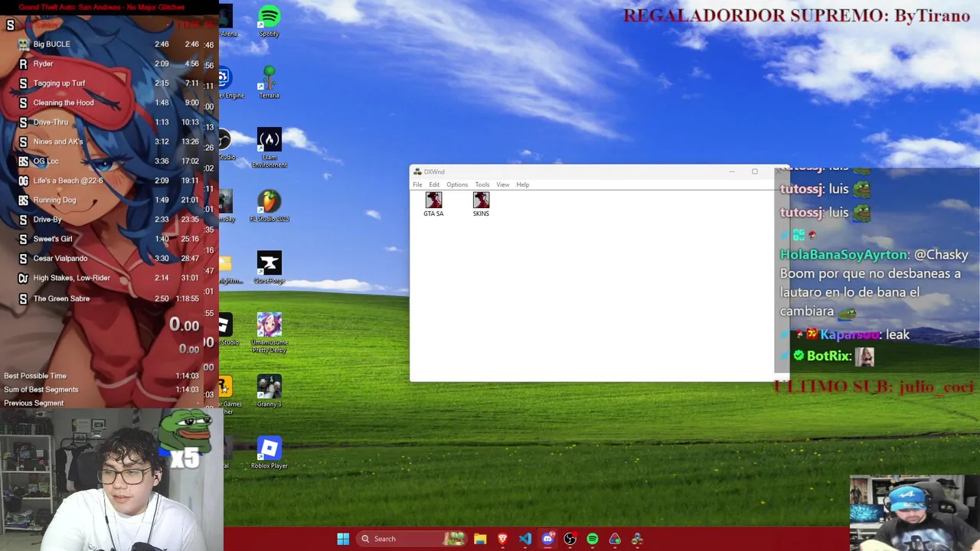Click the 'Nines and AK's' split name
The image size is (980, 551).
pos(58,142)
